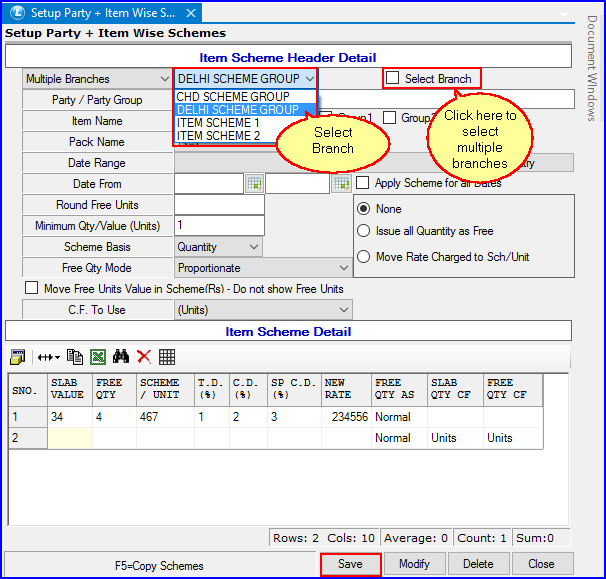Expand the Multiple Branches dropdown
Image resolution: width=606 pixels, height=579 pixels.
pos(164,79)
